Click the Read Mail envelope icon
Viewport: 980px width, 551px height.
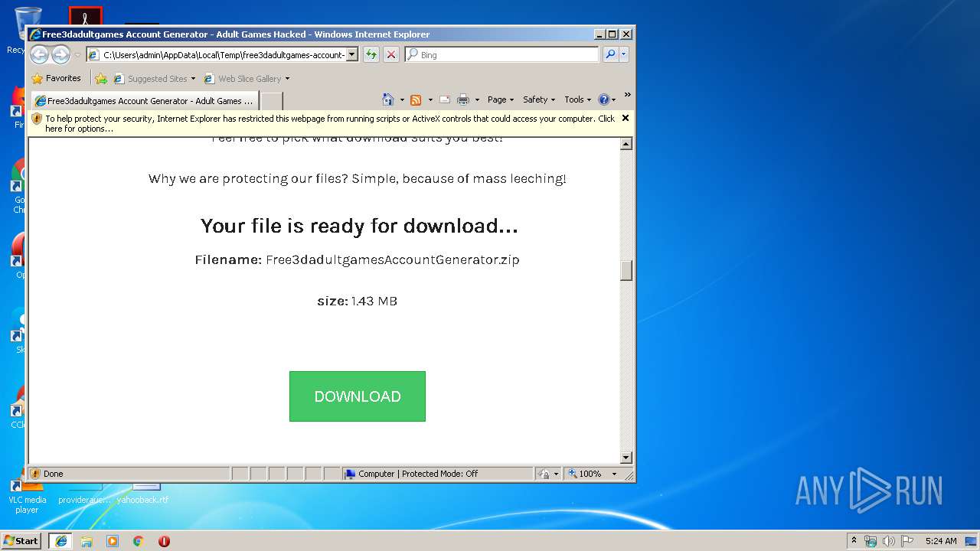444,99
